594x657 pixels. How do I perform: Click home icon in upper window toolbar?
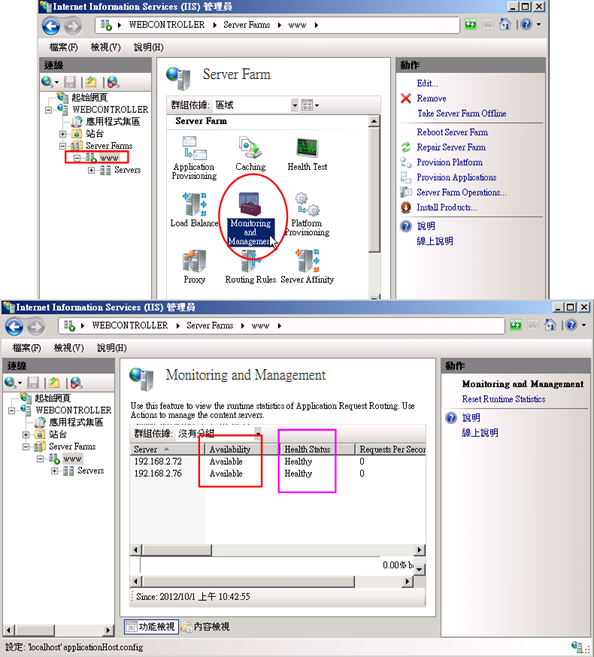click(505, 24)
